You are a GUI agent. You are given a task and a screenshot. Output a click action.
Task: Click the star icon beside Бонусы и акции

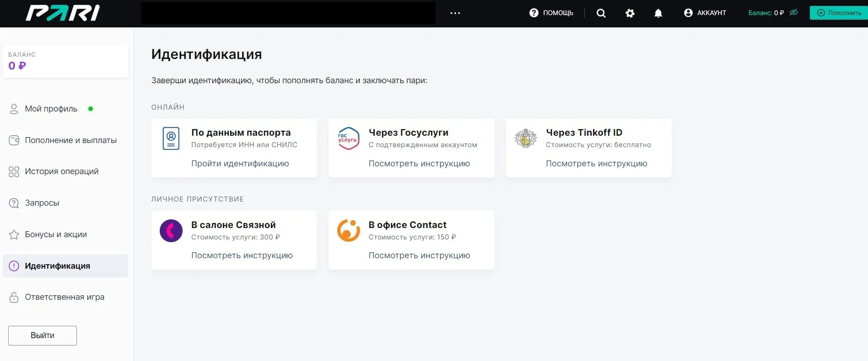14,234
